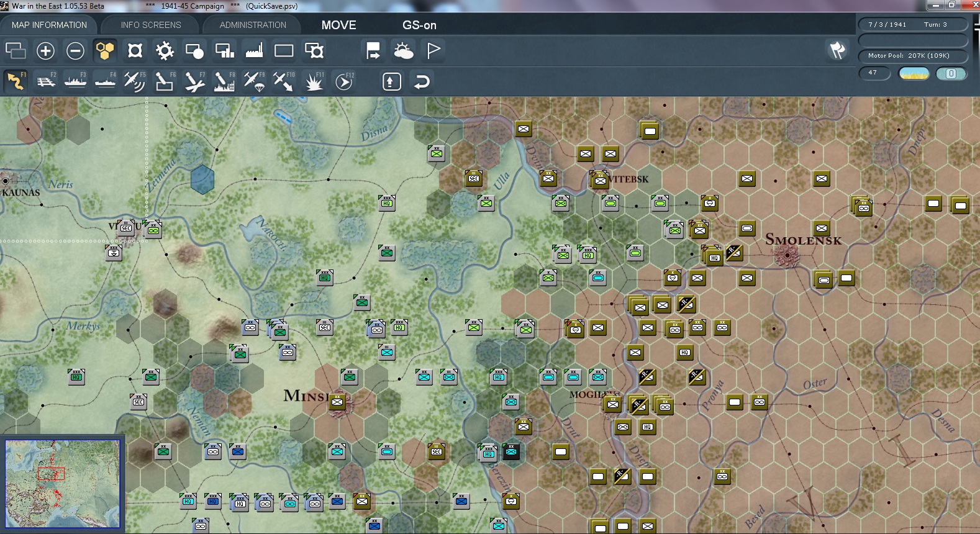Click the Motor Pool 207K (109K) box

913,56
